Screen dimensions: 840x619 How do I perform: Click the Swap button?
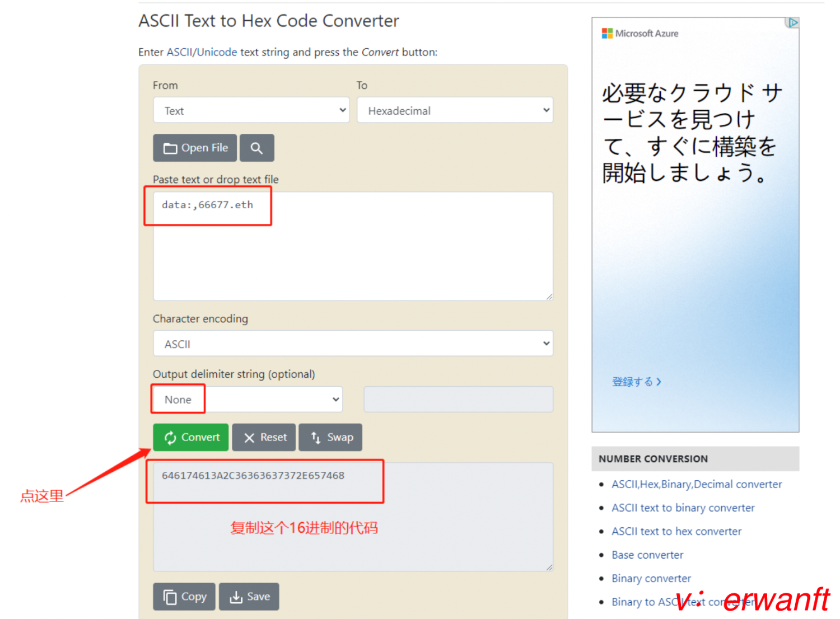click(330, 437)
